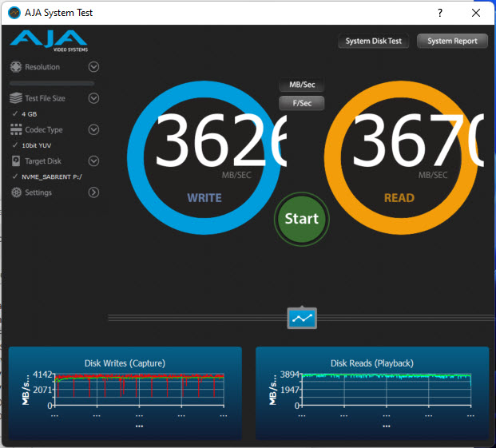This screenshot has height=448, width=496.
Task: Switch units to MB/Sec
Action: 302,85
